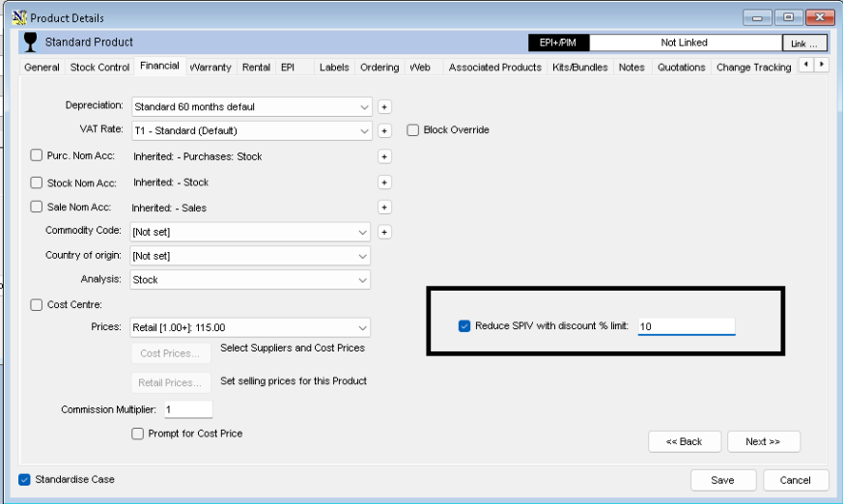
Task: Switch to the Notes tab
Action: point(632,68)
